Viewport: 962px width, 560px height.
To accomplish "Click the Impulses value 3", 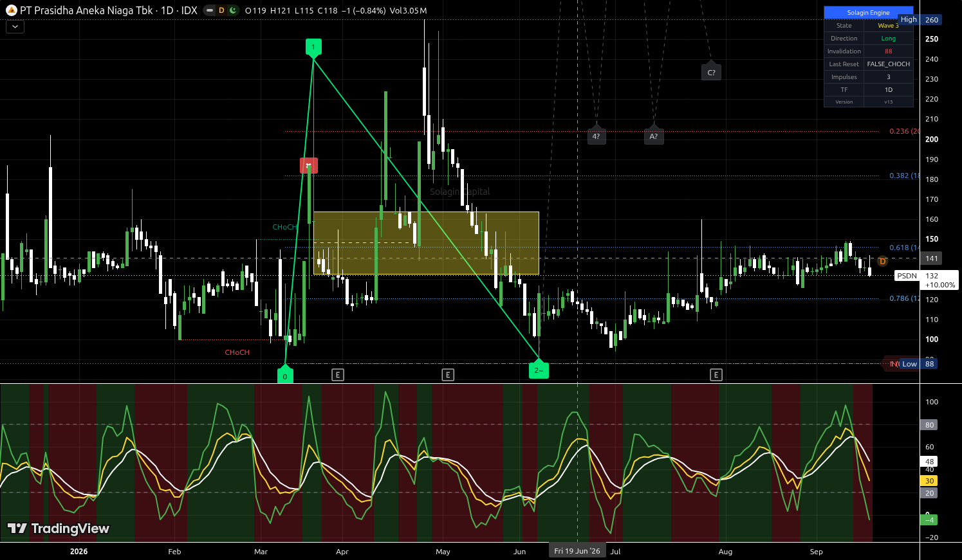I will (888, 77).
